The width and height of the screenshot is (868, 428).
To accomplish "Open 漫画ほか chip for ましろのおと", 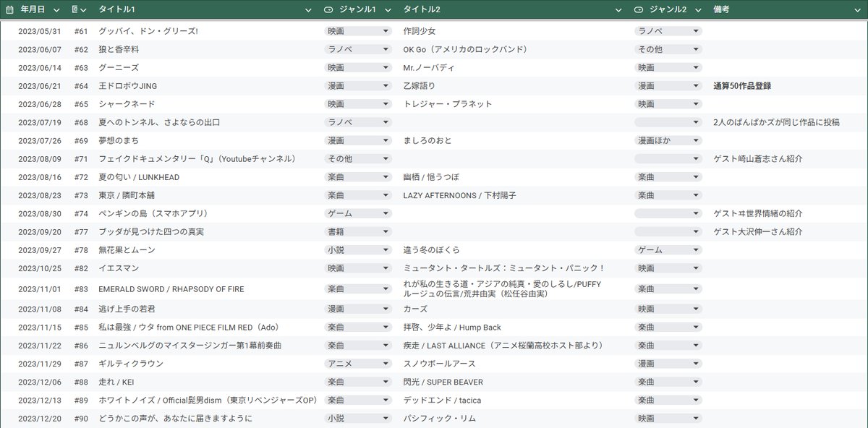I will pos(668,140).
